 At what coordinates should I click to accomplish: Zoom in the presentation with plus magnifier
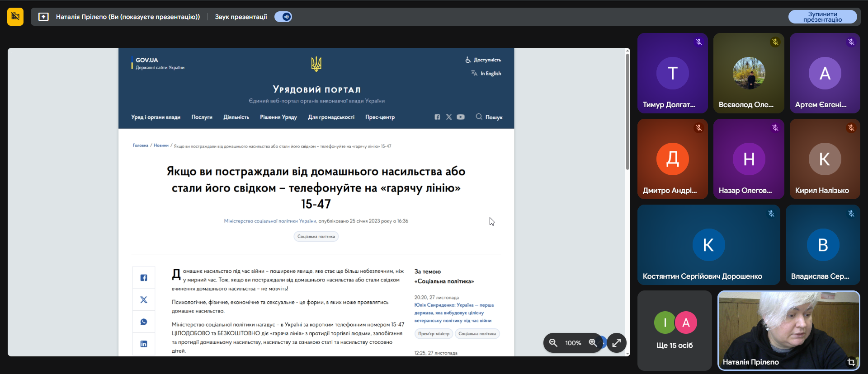pyautogui.click(x=593, y=343)
